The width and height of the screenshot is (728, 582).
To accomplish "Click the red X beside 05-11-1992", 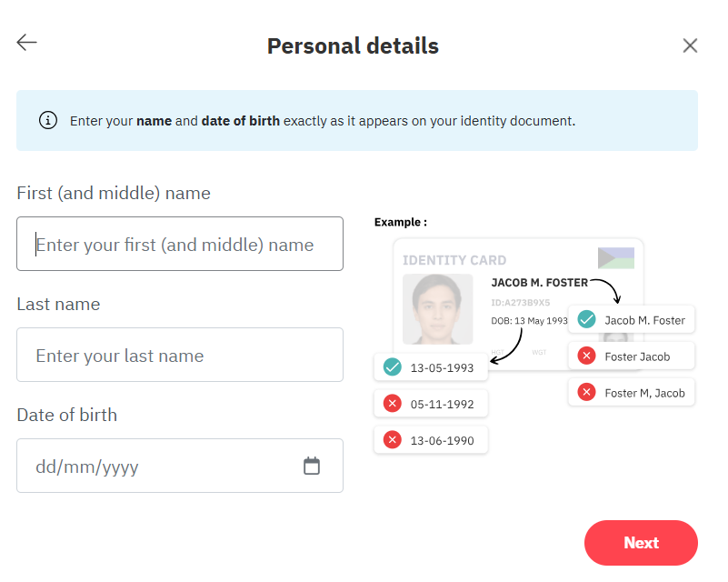I will click(x=393, y=404).
